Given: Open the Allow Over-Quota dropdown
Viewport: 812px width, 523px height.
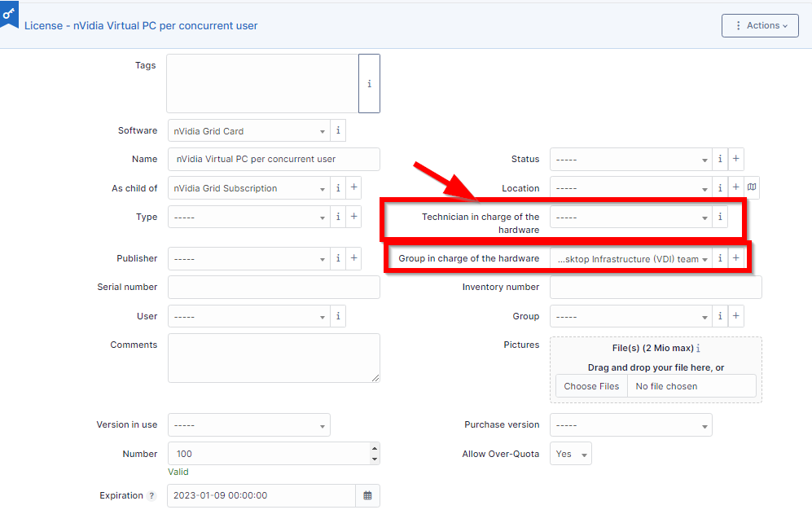Looking at the screenshot, I should tap(570, 453).
